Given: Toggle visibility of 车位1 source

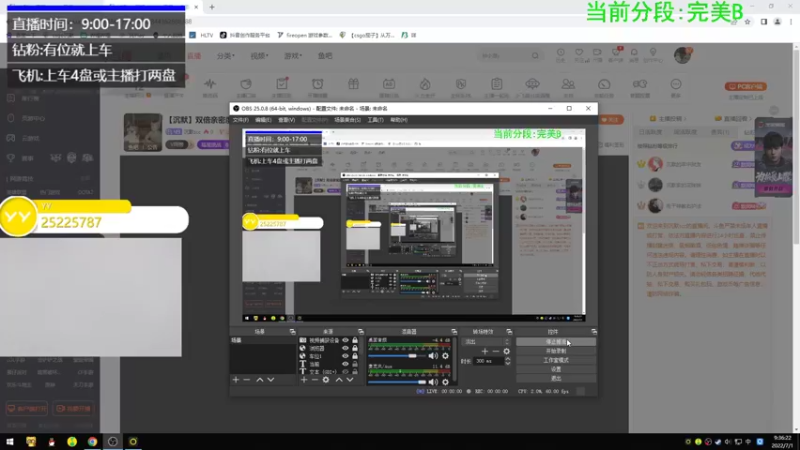Looking at the screenshot, I should point(345,356).
